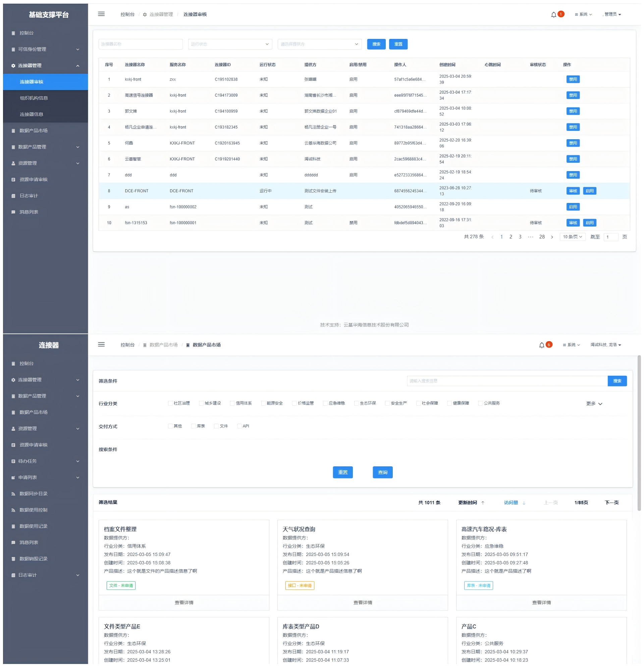Click the right vertical scrollbar
644x667 pixels.
click(639, 432)
